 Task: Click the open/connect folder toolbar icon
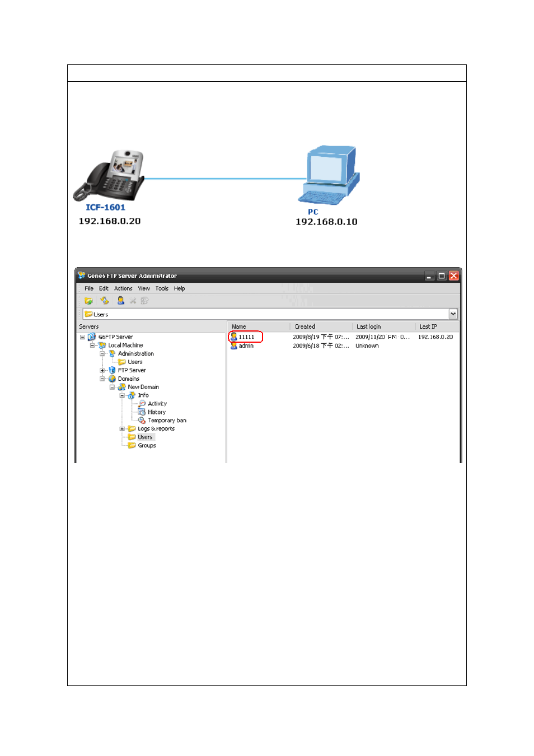point(88,301)
